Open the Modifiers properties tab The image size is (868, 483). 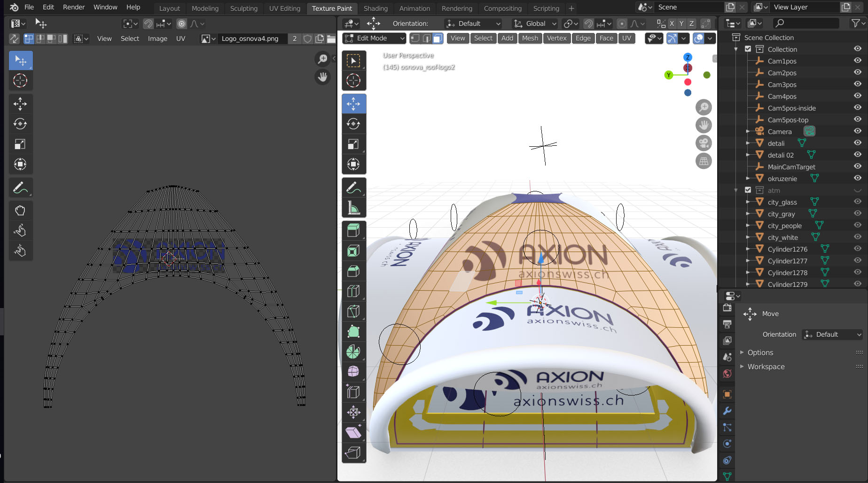[x=727, y=411]
